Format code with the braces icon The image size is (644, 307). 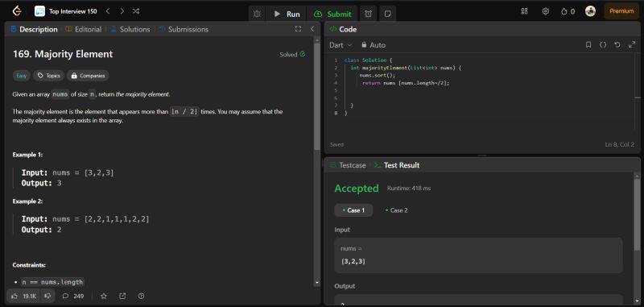coord(602,45)
